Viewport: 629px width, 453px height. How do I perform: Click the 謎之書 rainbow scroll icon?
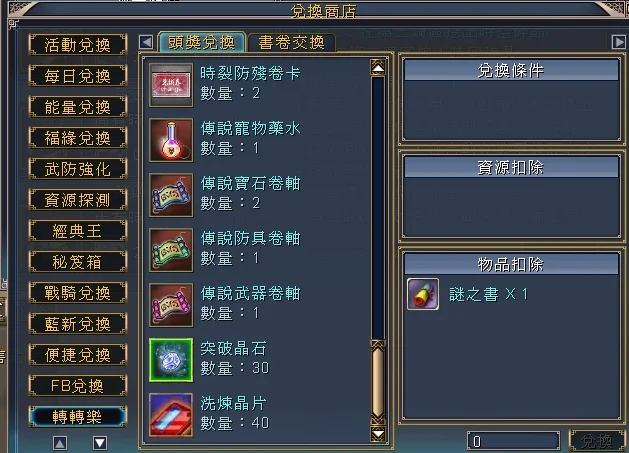423,294
